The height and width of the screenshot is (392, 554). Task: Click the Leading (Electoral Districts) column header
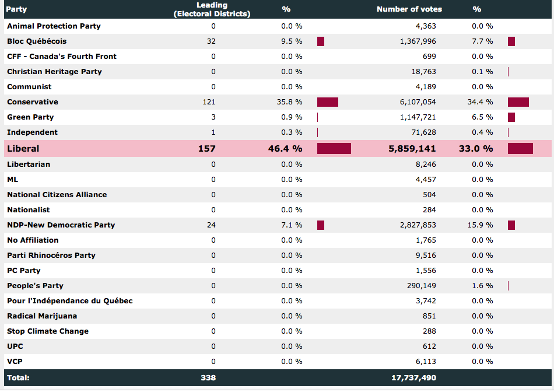tap(212, 9)
